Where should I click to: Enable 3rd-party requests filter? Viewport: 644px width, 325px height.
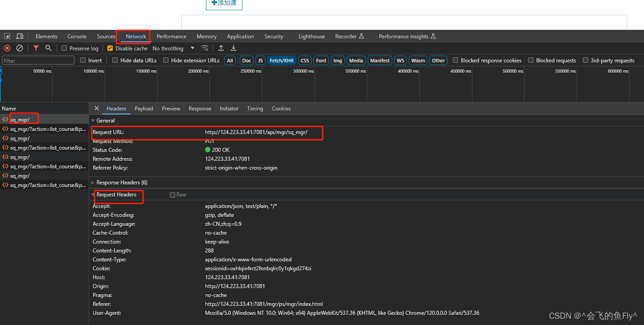coord(586,60)
